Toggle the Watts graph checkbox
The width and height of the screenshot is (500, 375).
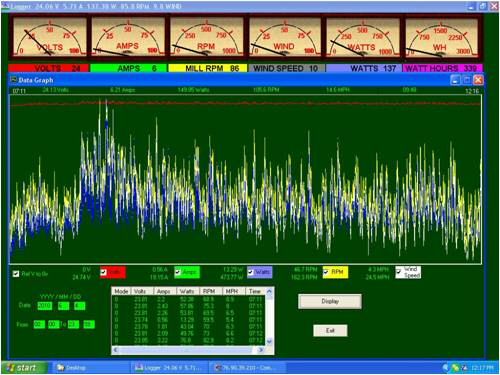251,272
